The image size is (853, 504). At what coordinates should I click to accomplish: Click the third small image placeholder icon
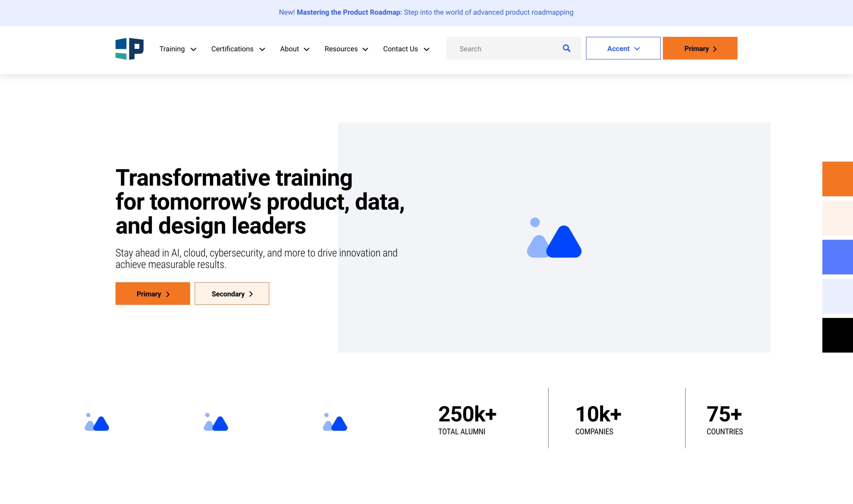pyautogui.click(x=335, y=422)
